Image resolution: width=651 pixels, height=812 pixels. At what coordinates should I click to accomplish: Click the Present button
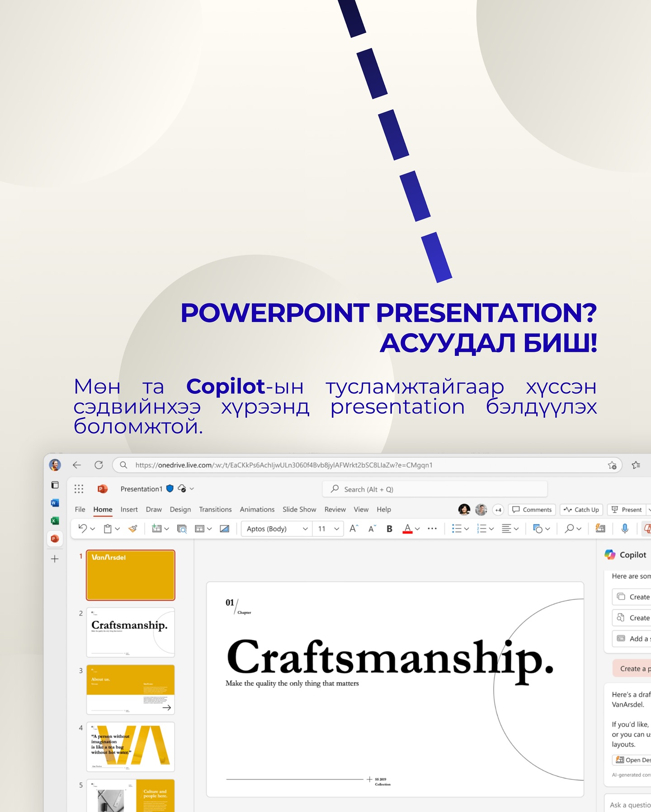pyautogui.click(x=627, y=510)
